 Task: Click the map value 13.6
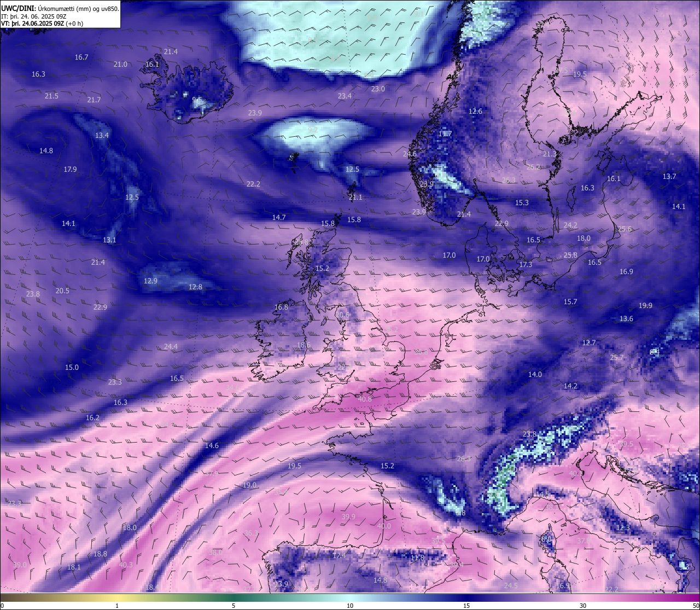[626, 319]
